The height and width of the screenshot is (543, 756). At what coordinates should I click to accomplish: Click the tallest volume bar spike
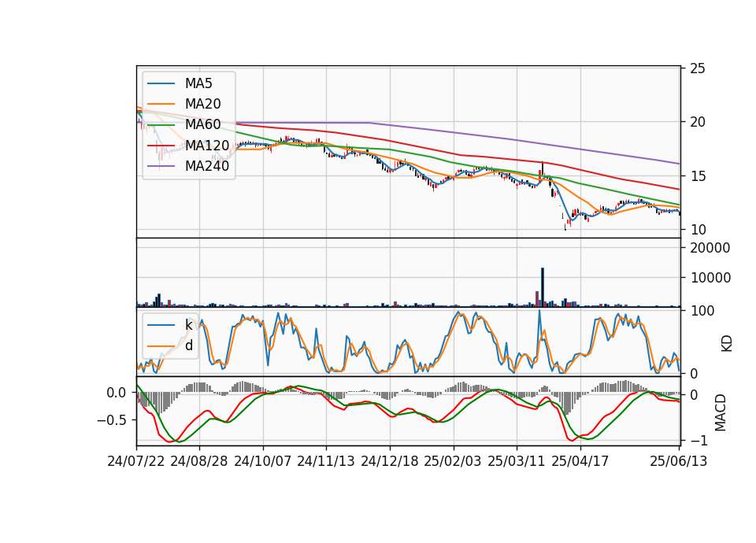[543, 287]
